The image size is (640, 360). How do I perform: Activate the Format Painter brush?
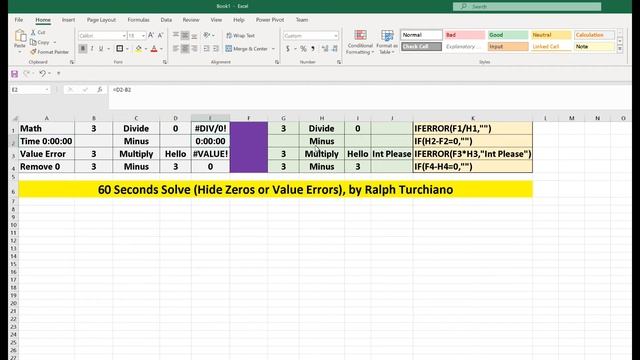point(33,52)
